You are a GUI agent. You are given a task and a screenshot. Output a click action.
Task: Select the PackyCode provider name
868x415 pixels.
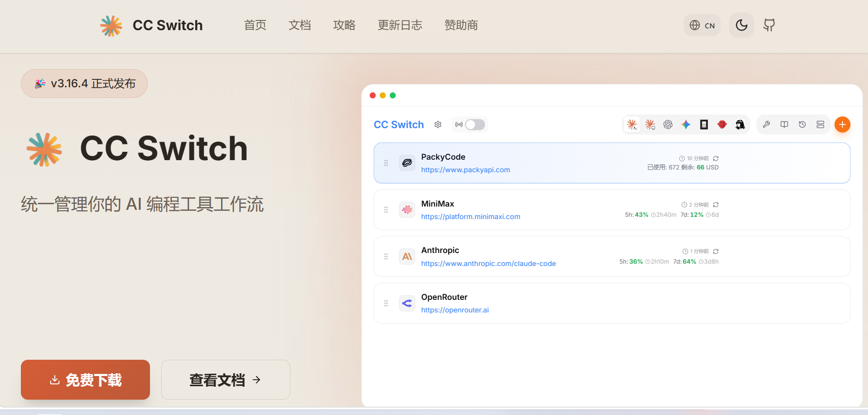point(443,157)
